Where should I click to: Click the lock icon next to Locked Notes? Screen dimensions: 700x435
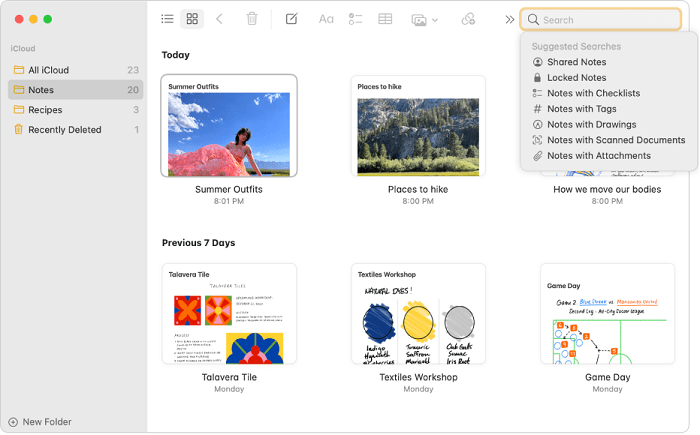coord(538,77)
